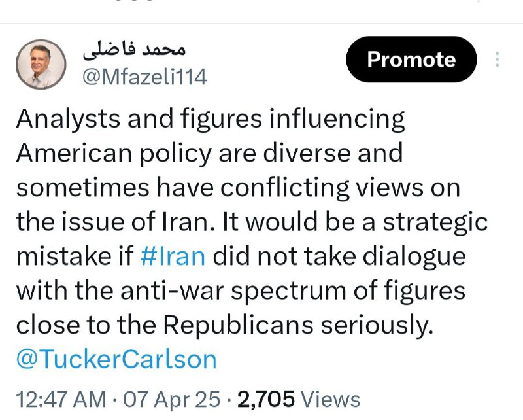The width and height of the screenshot is (523, 420).
Task: Open the #Iran hashtag link
Action: [173, 256]
